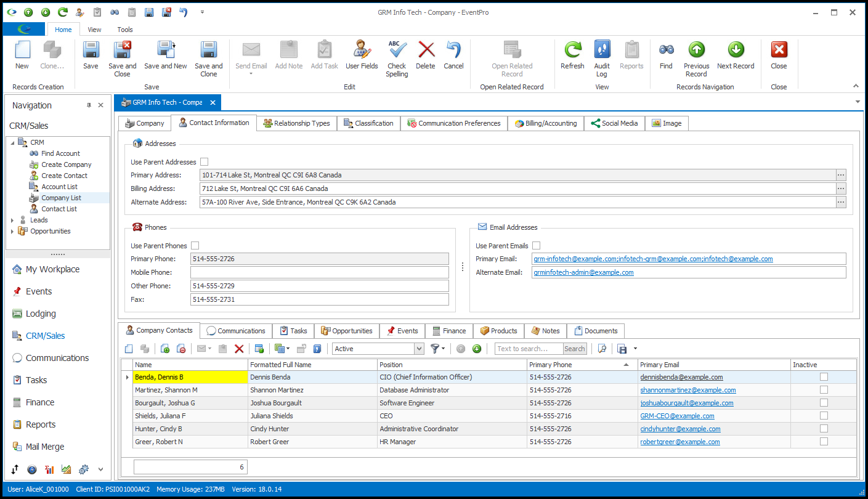This screenshot has height=499, width=868.
Task: Click the quick access binoculars find icon
Action: pyautogui.click(x=115, y=12)
